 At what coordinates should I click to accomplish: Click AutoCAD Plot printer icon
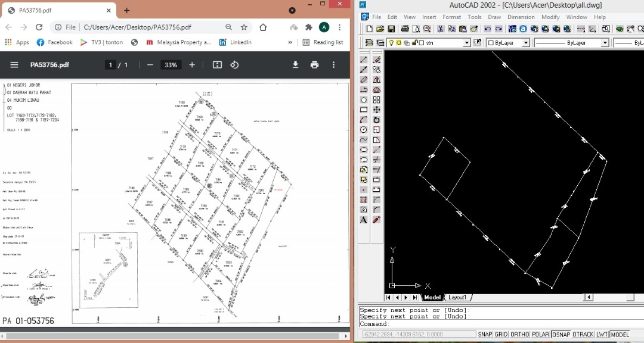pyautogui.click(x=405, y=29)
